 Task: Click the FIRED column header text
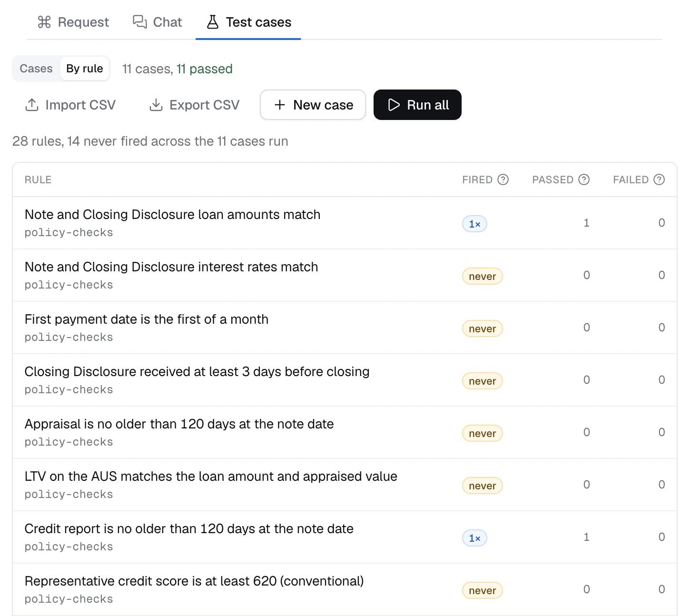477,180
